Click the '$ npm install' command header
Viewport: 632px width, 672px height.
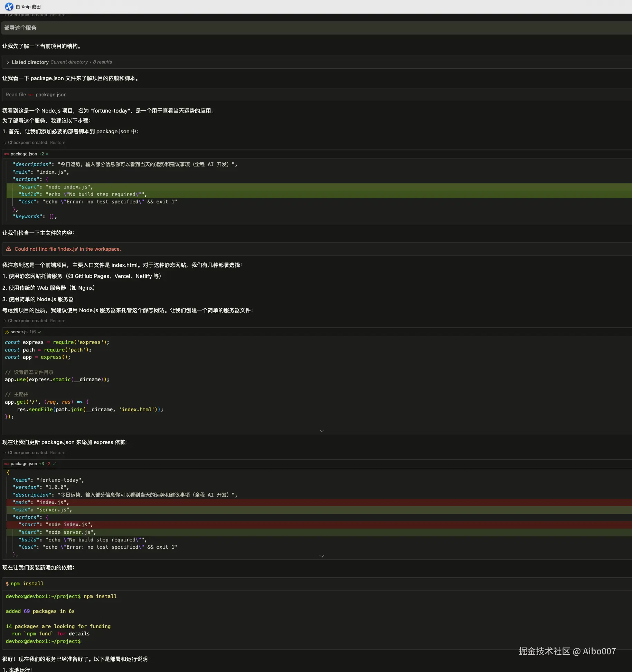tap(317, 584)
